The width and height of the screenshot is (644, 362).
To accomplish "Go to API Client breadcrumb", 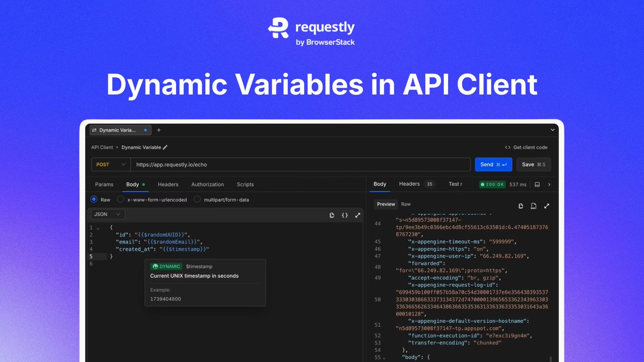I will coord(102,147).
